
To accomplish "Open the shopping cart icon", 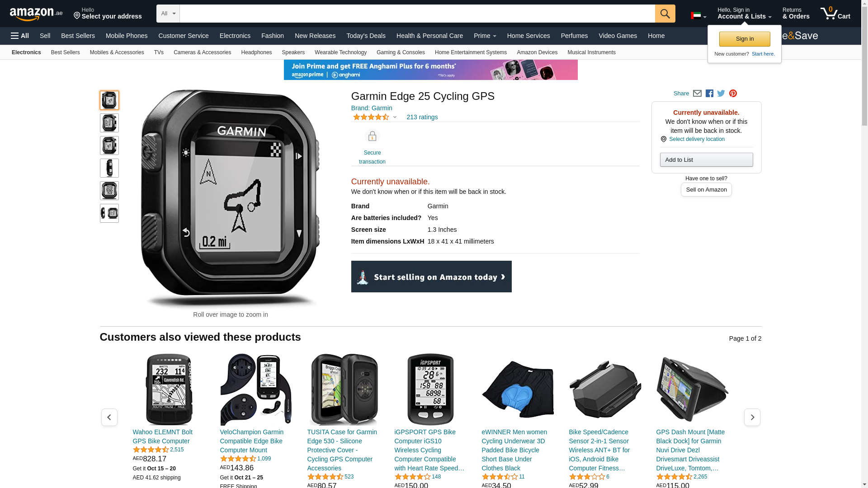I will click(835, 14).
